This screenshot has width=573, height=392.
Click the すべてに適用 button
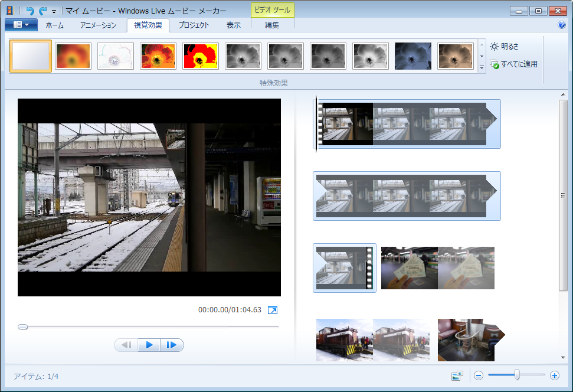click(513, 64)
